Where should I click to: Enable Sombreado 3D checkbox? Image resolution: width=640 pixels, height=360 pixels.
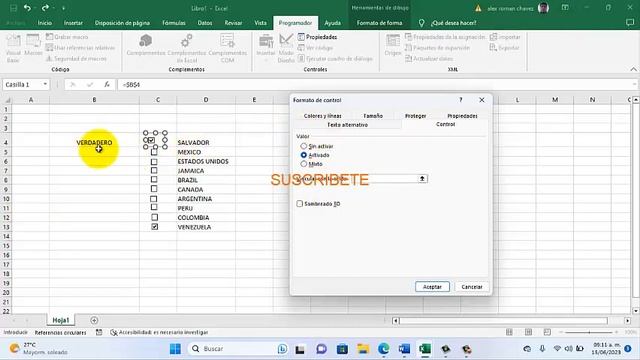[300, 204]
